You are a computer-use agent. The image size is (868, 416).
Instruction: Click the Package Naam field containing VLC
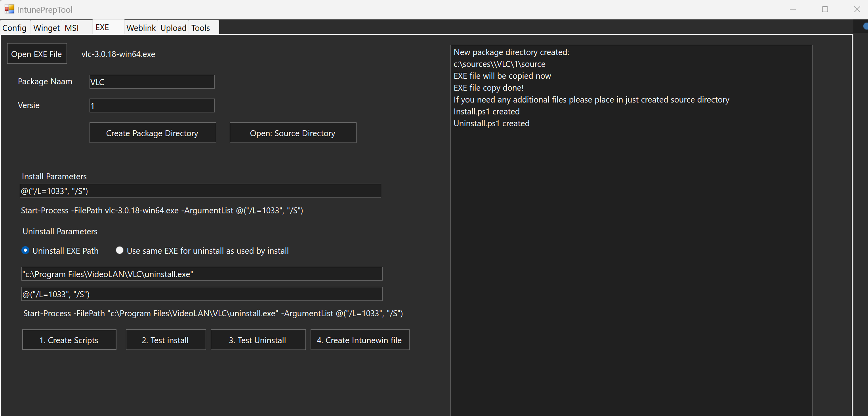tap(152, 82)
